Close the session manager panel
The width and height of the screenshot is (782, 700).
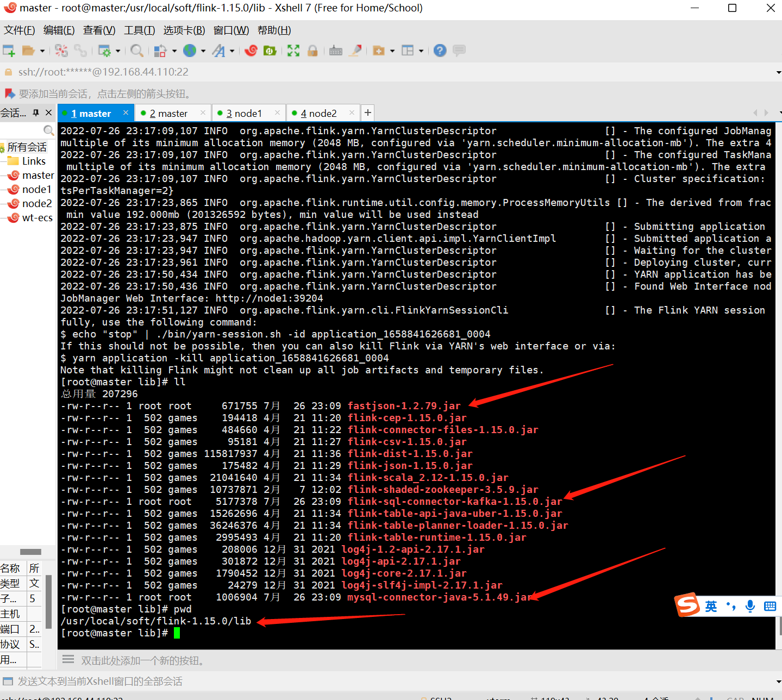(48, 112)
